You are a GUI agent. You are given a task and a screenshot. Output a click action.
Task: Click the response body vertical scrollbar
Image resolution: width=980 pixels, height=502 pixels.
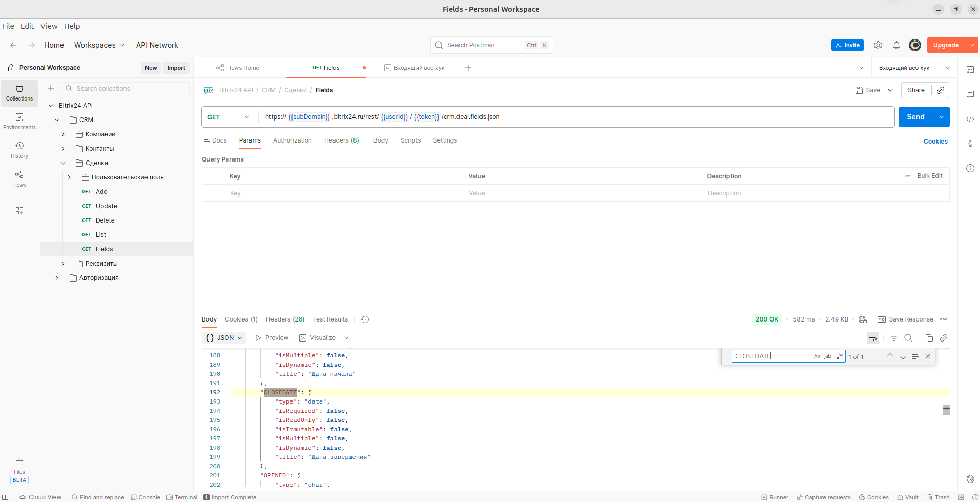[946, 410]
